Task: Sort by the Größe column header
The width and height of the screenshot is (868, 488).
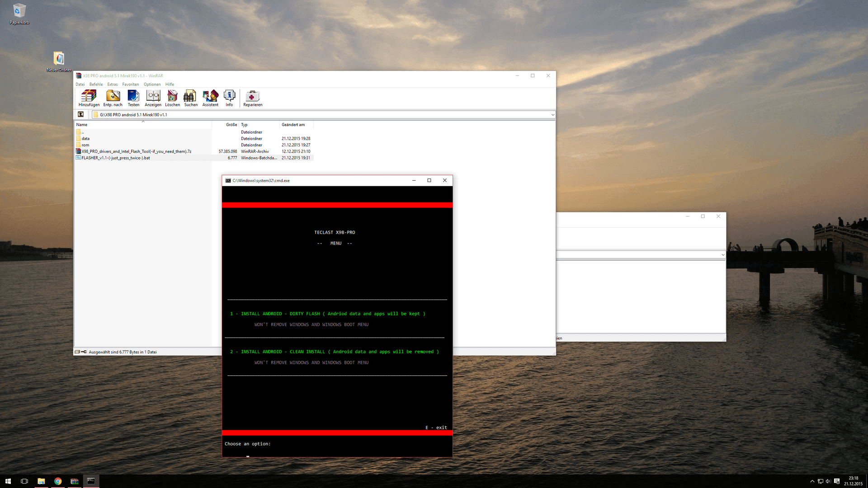Action: 225,125
